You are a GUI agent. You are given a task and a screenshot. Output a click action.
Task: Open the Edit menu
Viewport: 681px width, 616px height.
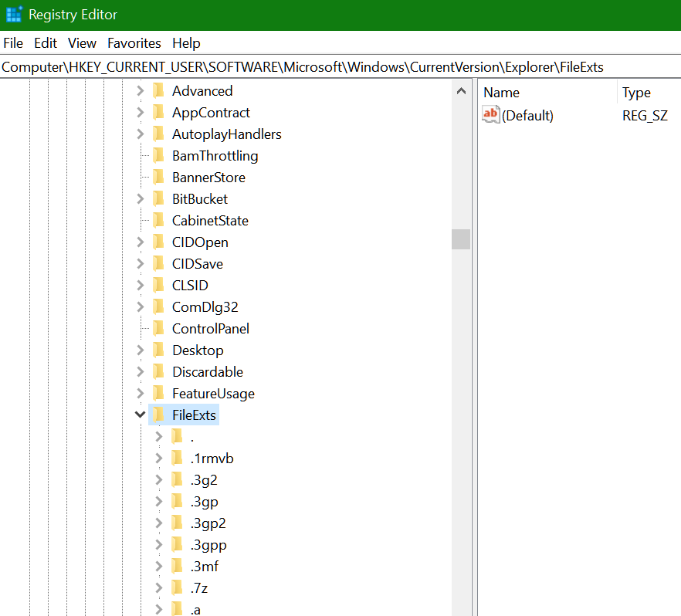[46, 43]
